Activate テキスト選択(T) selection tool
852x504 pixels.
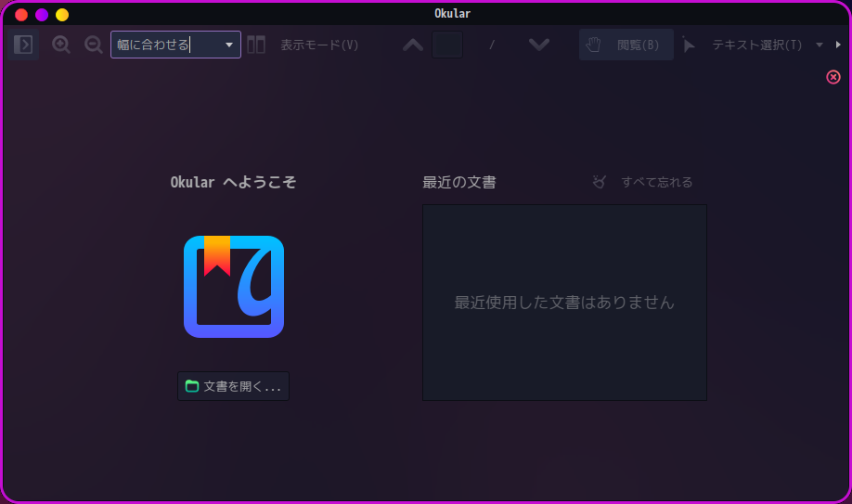[743, 45]
